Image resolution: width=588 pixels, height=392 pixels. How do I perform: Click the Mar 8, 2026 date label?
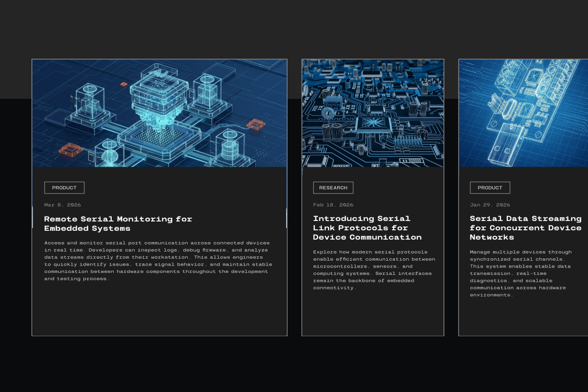coord(63,205)
